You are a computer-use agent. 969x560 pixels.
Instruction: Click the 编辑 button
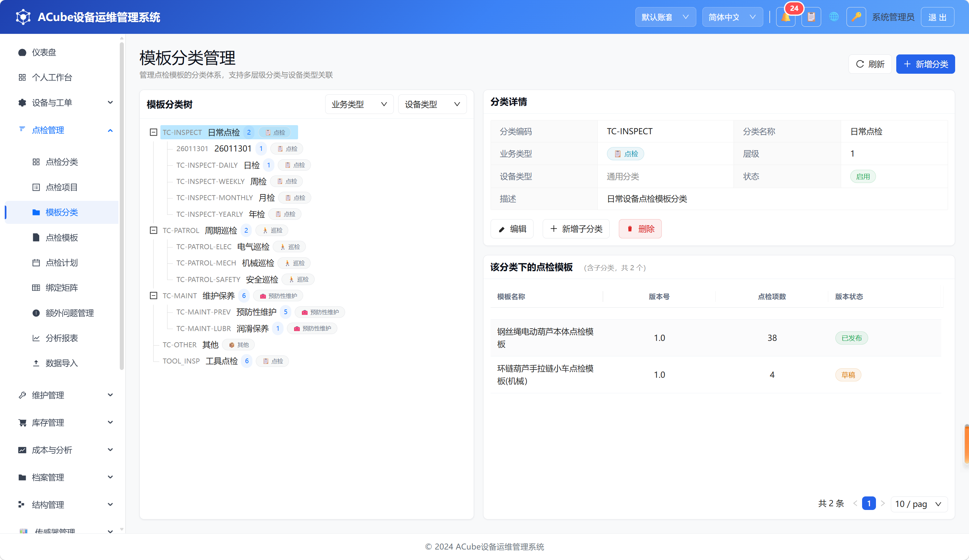click(x=512, y=229)
